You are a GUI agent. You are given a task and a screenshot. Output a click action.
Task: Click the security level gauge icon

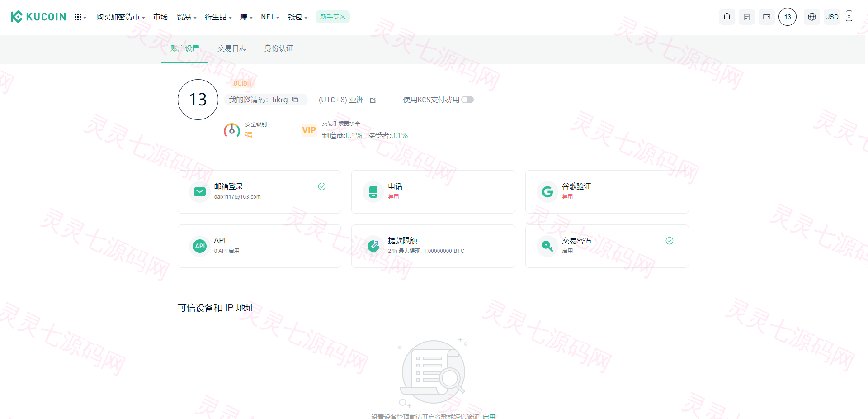coord(232,130)
